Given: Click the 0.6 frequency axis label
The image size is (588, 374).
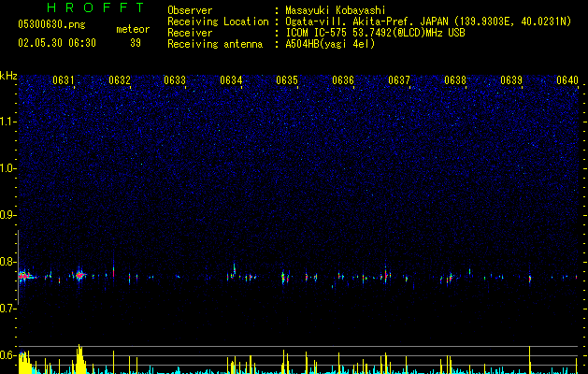Looking at the screenshot, I should tap(8, 355).
